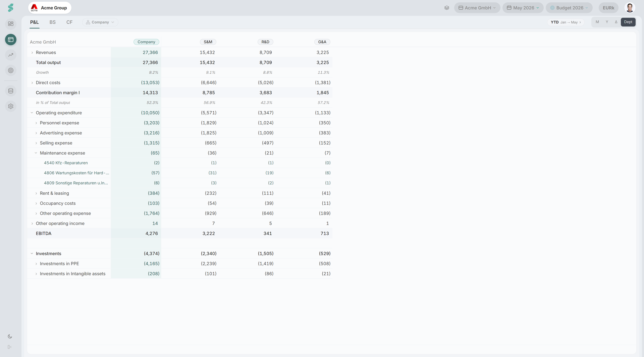Collapse the Maintenance expense row
The width and height of the screenshot is (644, 357).
click(x=36, y=153)
